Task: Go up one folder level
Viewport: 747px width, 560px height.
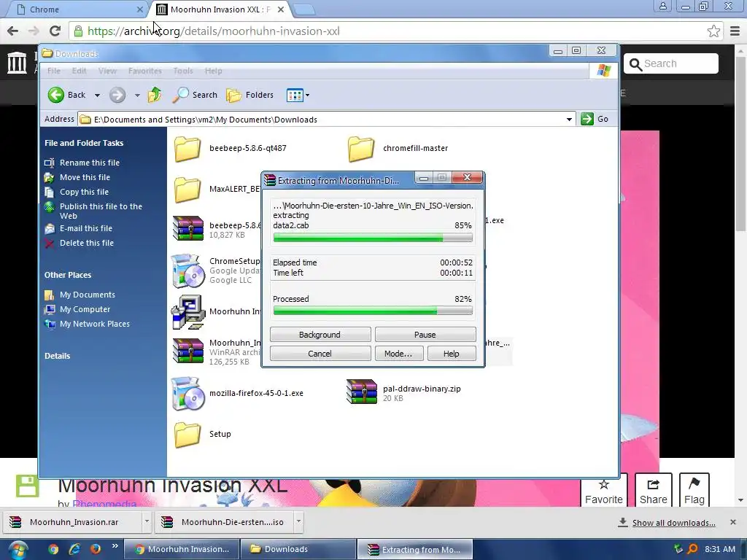Action: coord(155,95)
